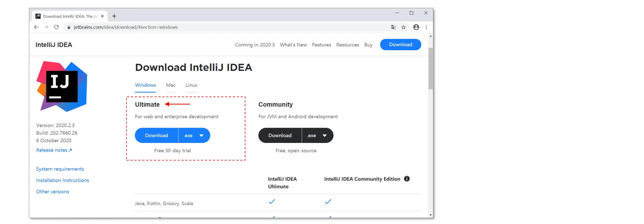The height and width of the screenshot is (224, 644).
Task: Click 'Free 30-day trial' text
Action: [172, 151]
